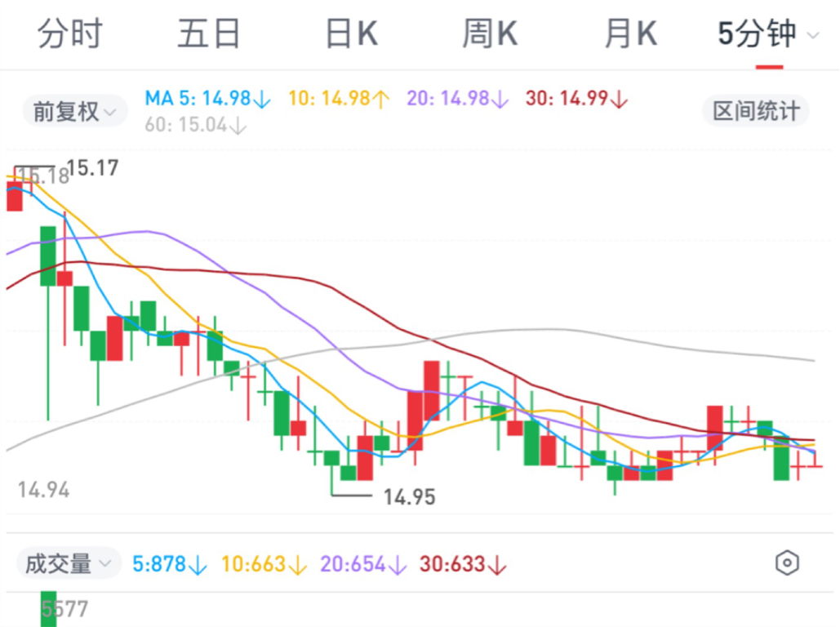Expand the 成交量 indicator dropdown
The width and height of the screenshot is (840, 627).
69,564
